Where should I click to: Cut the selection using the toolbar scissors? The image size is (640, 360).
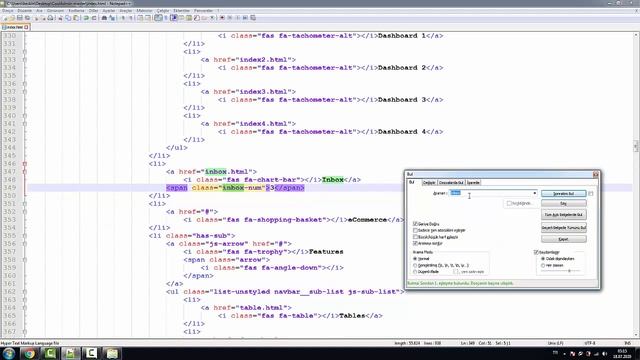point(60,18)
